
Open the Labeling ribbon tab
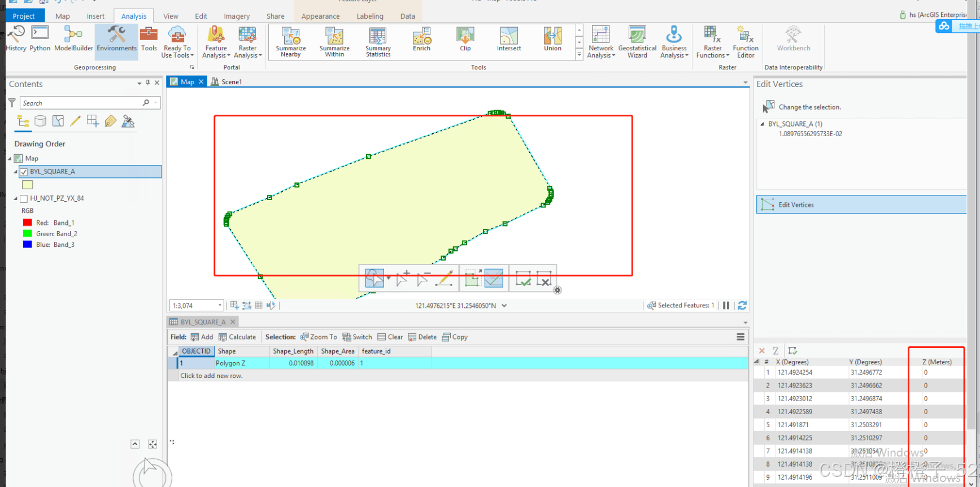tap(370, 16)
